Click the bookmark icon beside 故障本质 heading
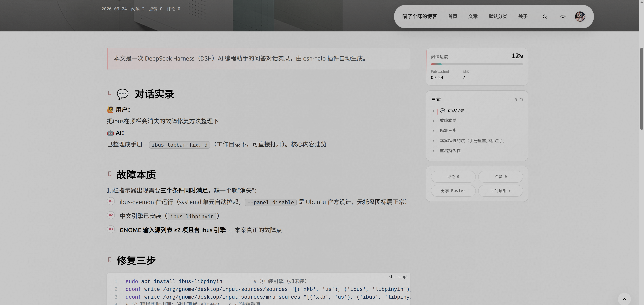The image size is (644, 305). (109, 174)
